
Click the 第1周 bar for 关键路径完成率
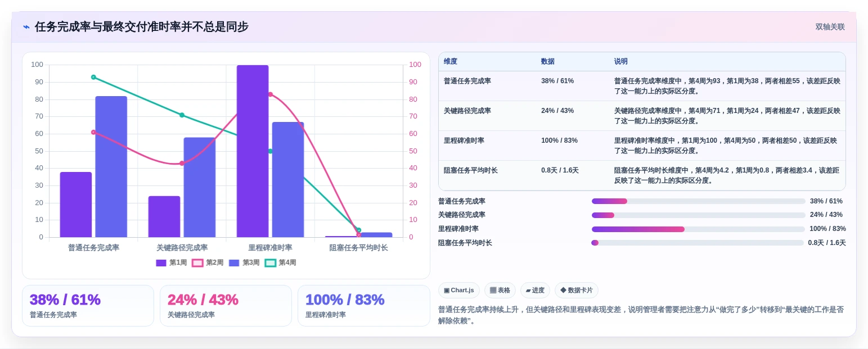click(164, 216)
